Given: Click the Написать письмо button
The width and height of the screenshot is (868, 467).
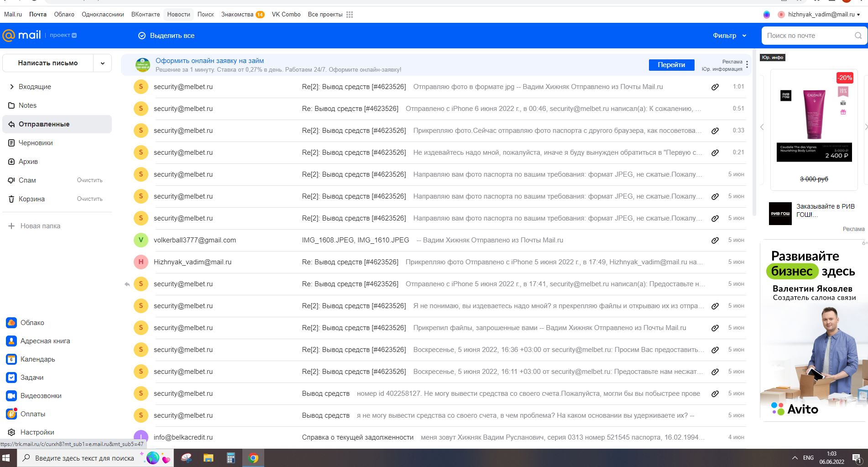Looking at the screenshot, I should [x=48, y=63].
